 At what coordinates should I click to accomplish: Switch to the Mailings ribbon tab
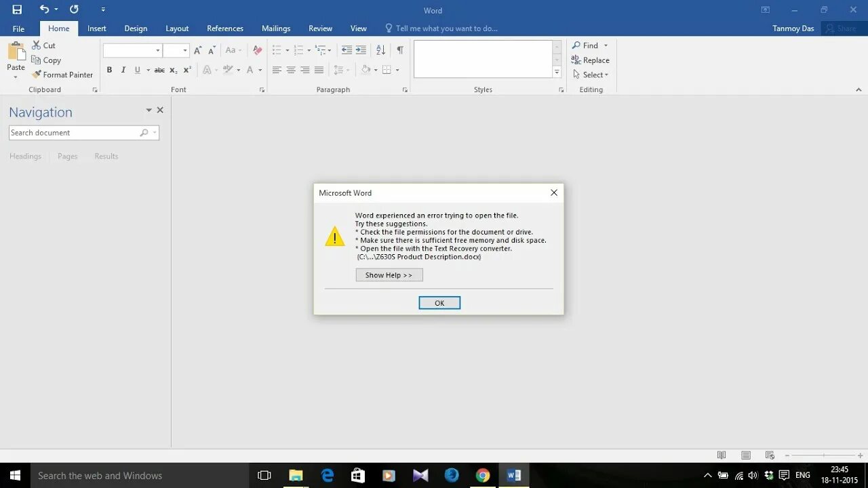276,28
